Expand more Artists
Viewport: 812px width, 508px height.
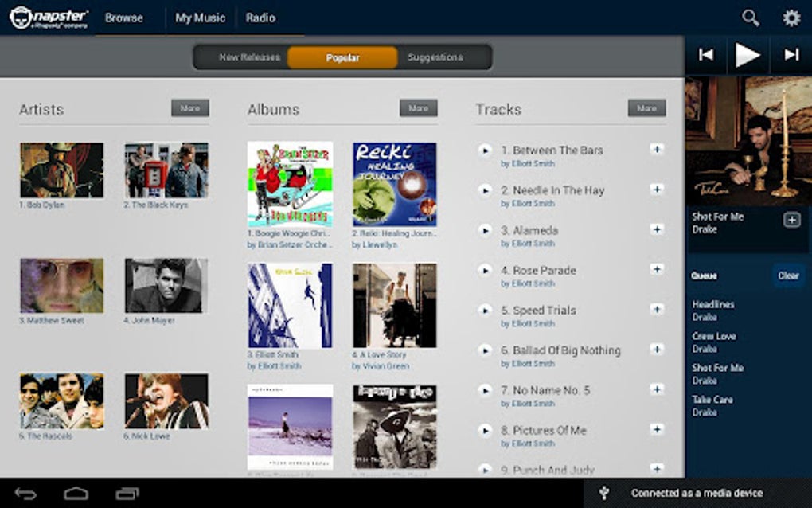point(190,108)
